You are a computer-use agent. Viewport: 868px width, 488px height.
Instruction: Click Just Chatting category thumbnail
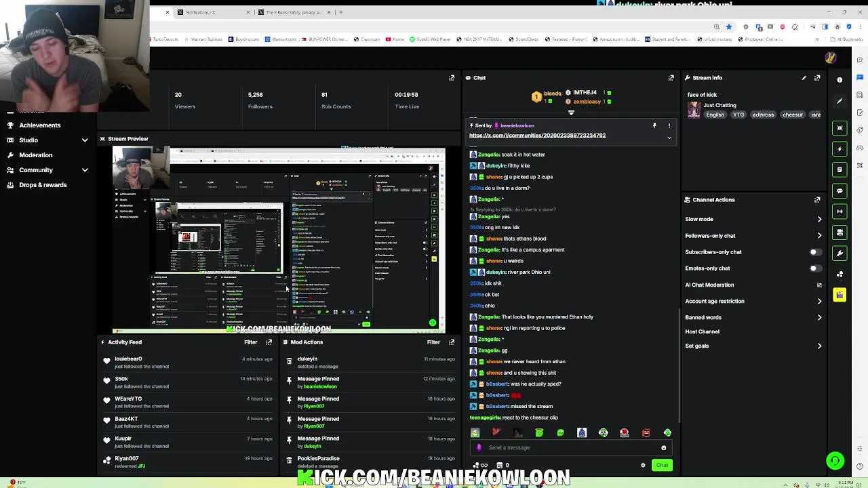tap(694, 110)
